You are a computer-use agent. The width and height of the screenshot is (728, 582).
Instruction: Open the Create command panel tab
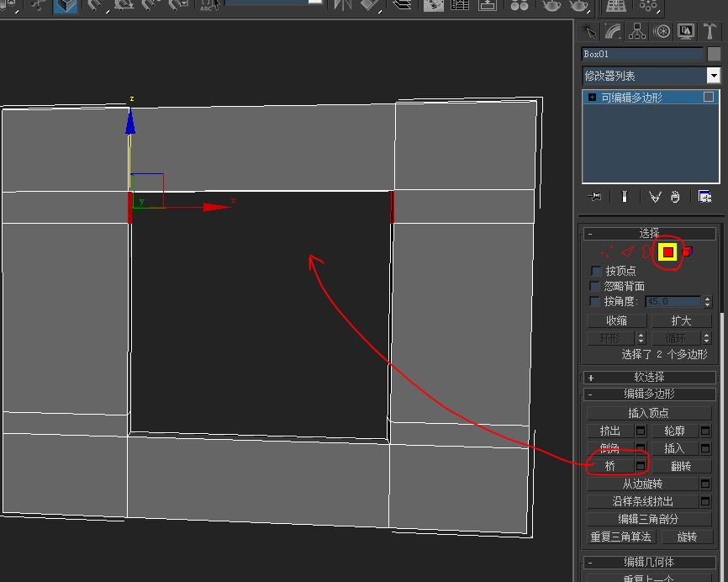click(590, 32)
